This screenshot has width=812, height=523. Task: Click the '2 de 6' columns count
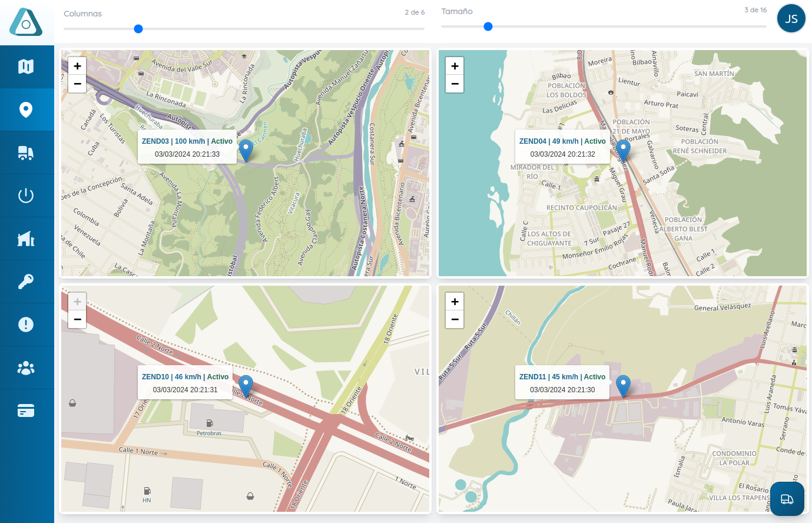pyautogui.click(x=415, y=12)
